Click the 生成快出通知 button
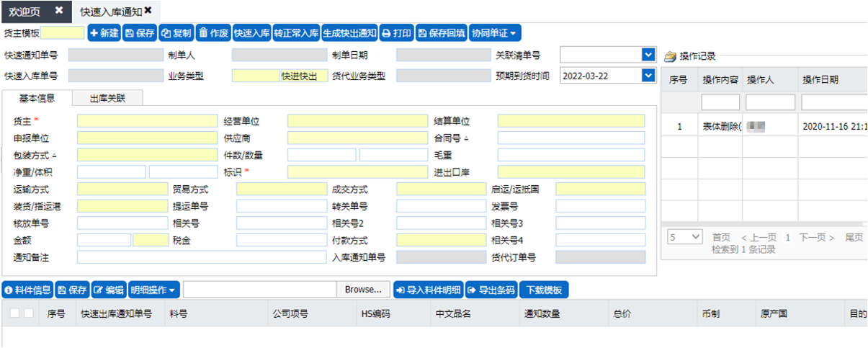Image resolution: width=868 pixels, height=348 pixels. point(349,33)
